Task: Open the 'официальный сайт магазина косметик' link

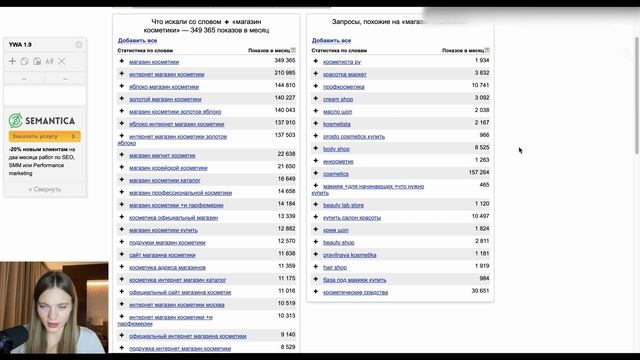Action: (180, 292)
